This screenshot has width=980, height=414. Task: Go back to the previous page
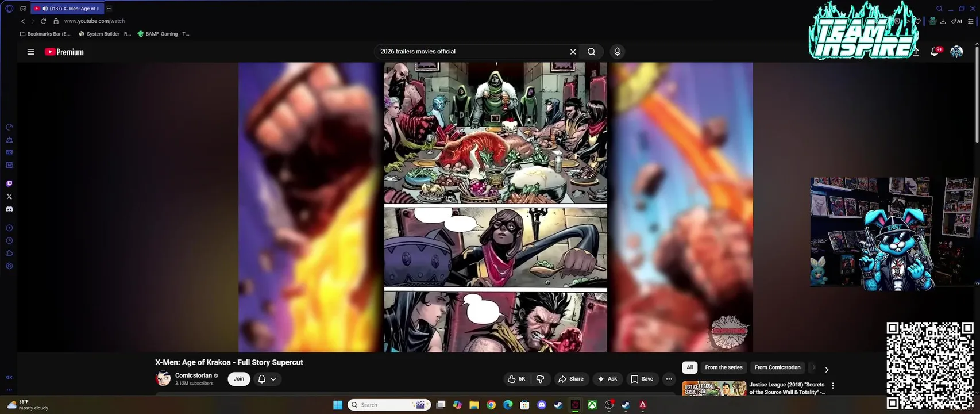[x=23, y=21]
